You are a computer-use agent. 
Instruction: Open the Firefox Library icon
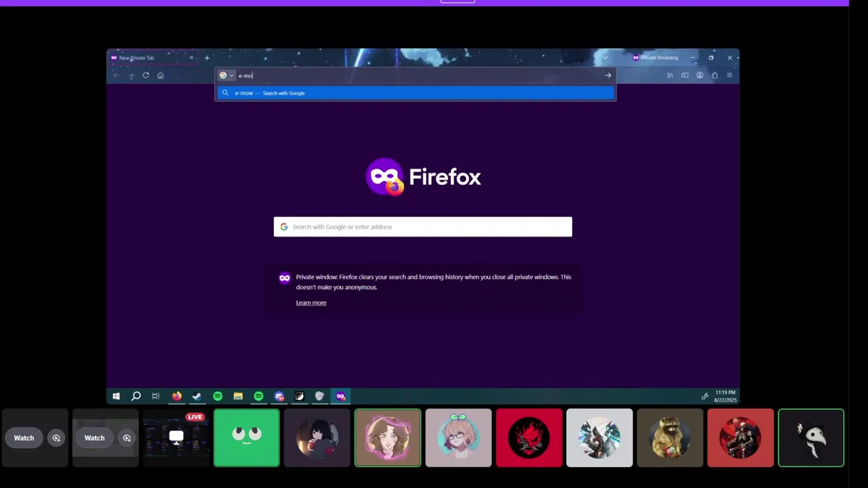[670, 75]
